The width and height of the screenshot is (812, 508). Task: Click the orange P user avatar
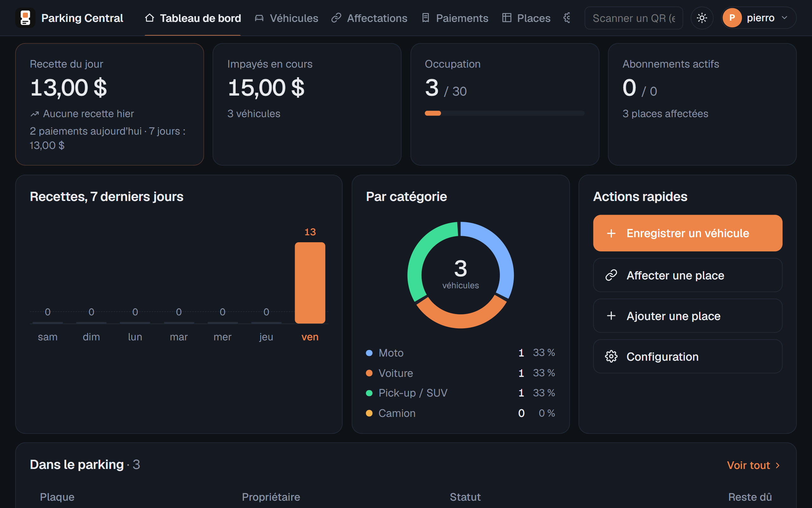coord(732,18)
